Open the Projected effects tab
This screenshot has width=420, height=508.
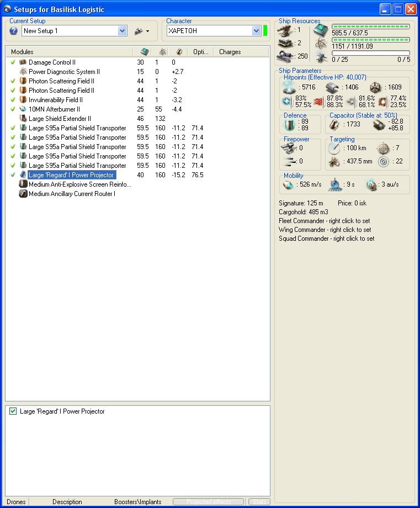tap(209, 501)
